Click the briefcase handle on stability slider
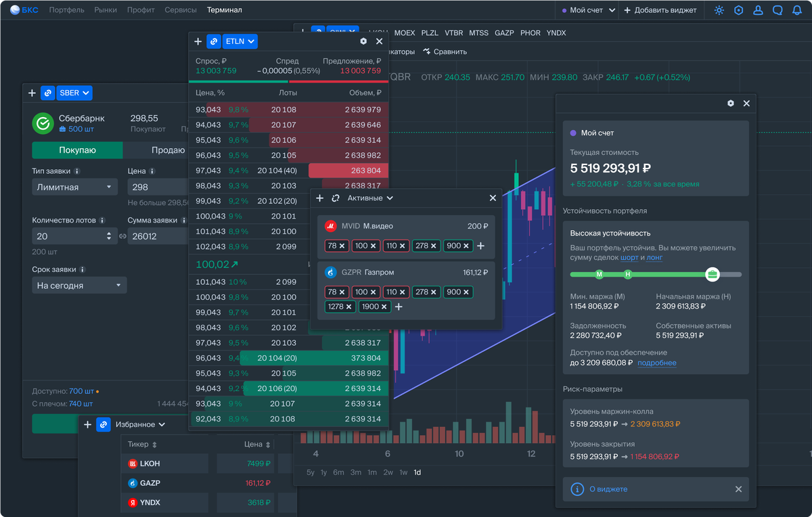The width and height of the screenshot is (812, 517). (x=712, y=274)
